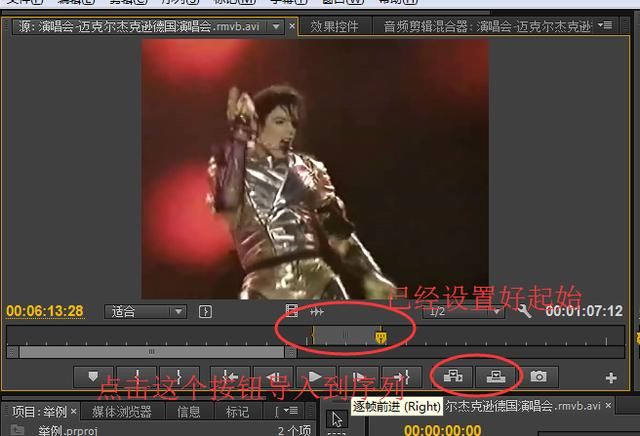Click the Export Frame camera icon
Image resolution: width=640 pixels, height=436 pixels.
(x=539, y=377)
